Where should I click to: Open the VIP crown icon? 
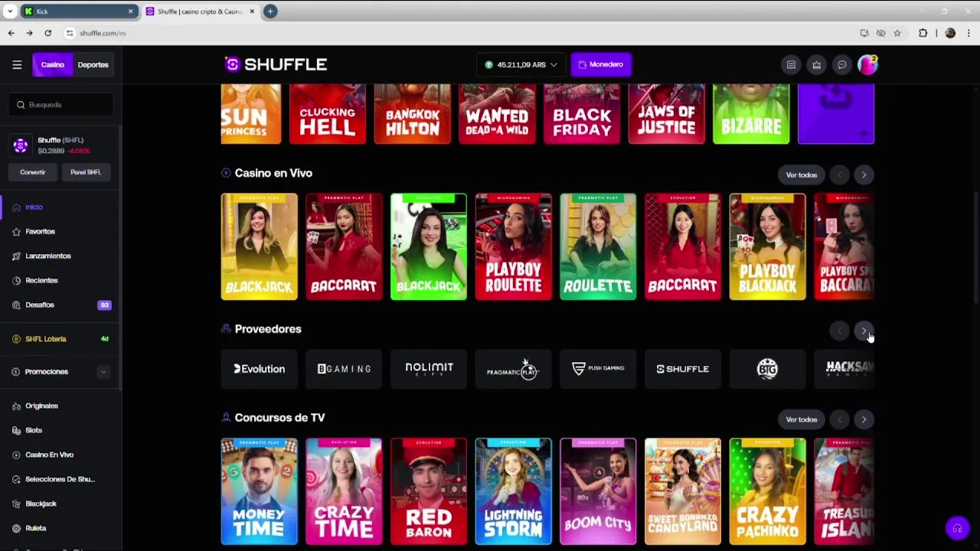point(816,65)
